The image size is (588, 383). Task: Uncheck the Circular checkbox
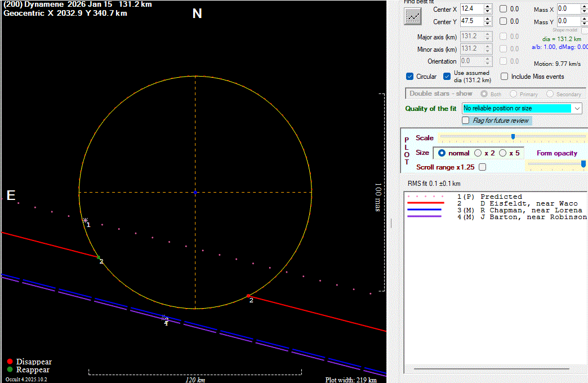(410, 77)
